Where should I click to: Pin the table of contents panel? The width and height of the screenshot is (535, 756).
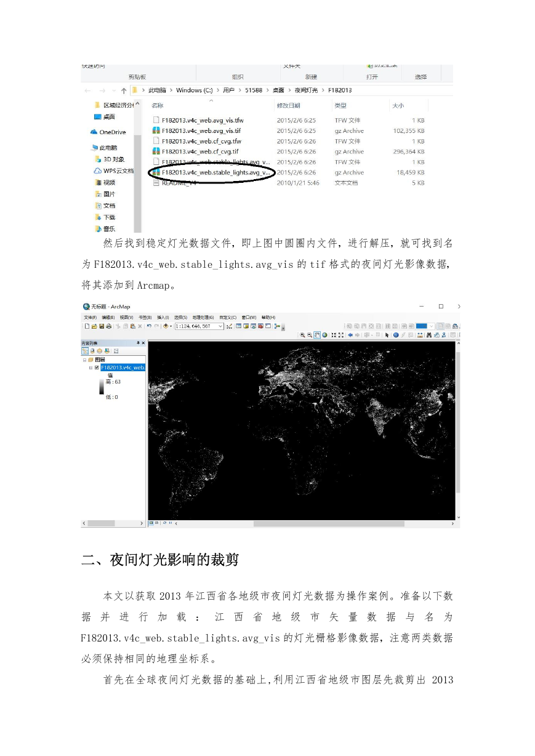[x=138, y=343]
